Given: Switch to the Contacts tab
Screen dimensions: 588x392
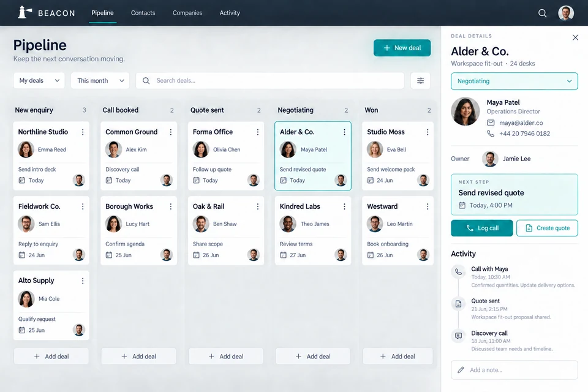Looking at the screenshot, I should [x=143, y=13].
